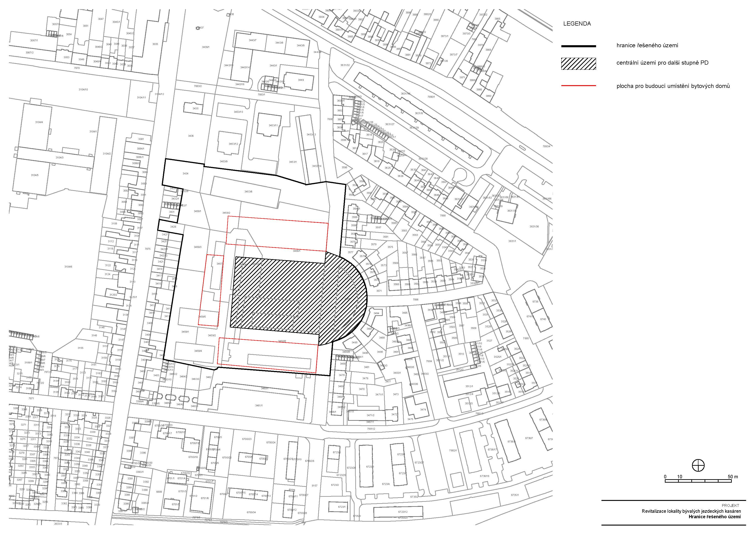The height and width of the screenshot is (534, 756).
Task: Click street parcel 7875 label
Action: pyautogui.click(x=148, y=249)
